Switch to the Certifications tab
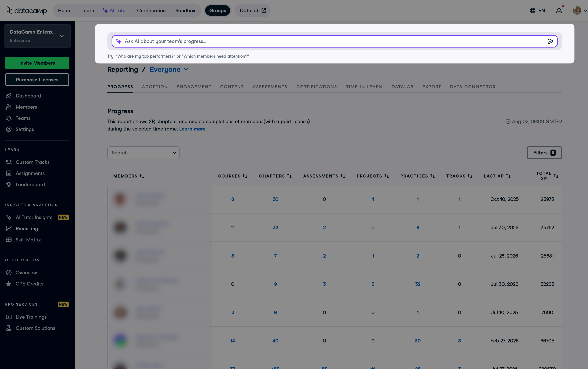The width and height of the screenshot is (588, 369). [x=317, y=87]
